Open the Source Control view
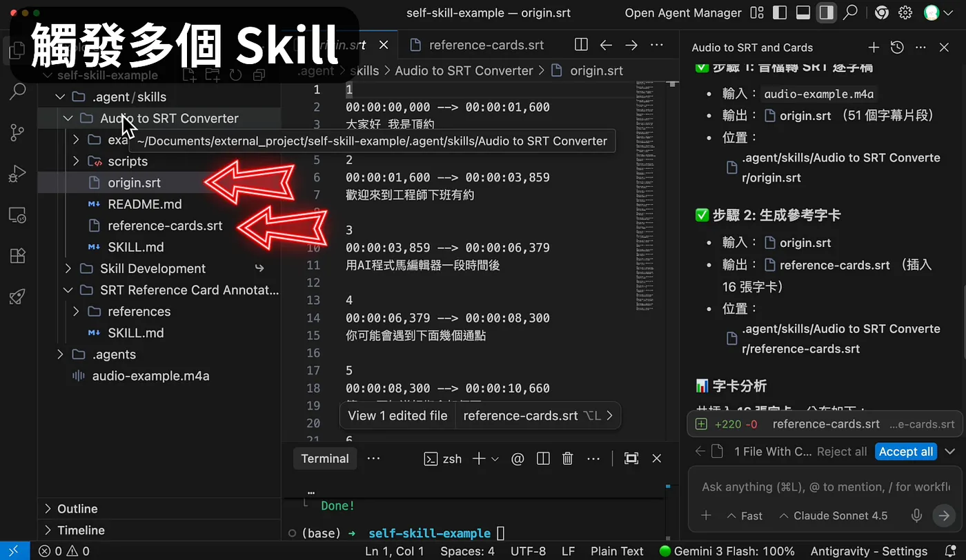This screenshot has height=560, width=966. pos(18,132)
